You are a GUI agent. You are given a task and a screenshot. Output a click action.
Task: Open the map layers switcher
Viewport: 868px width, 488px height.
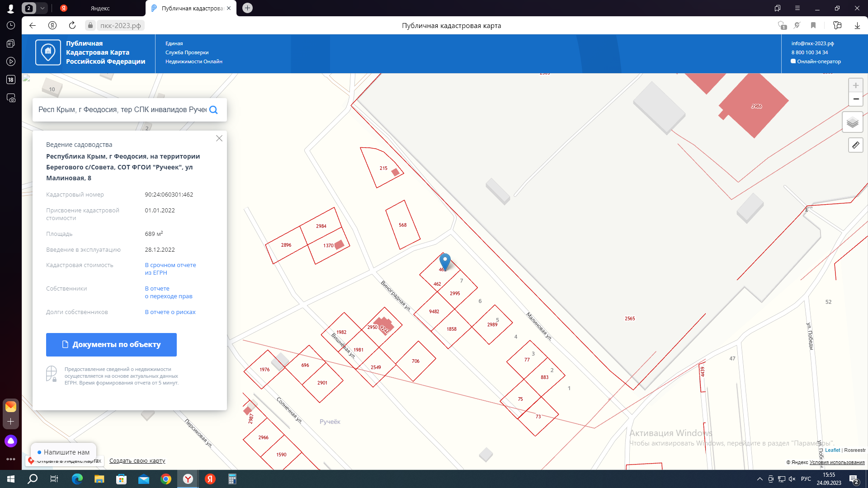click(x=852, y=122)
